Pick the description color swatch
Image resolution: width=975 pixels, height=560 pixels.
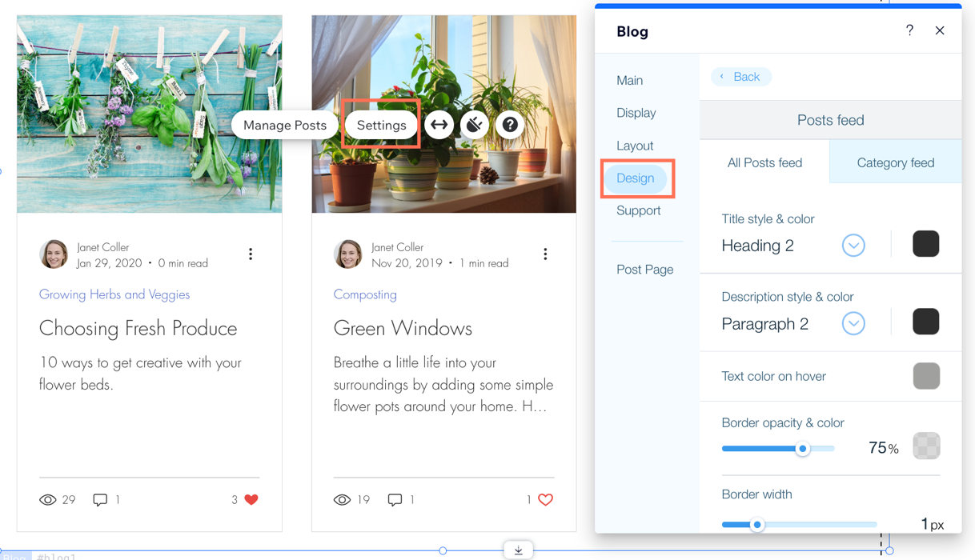pos(926,322)
